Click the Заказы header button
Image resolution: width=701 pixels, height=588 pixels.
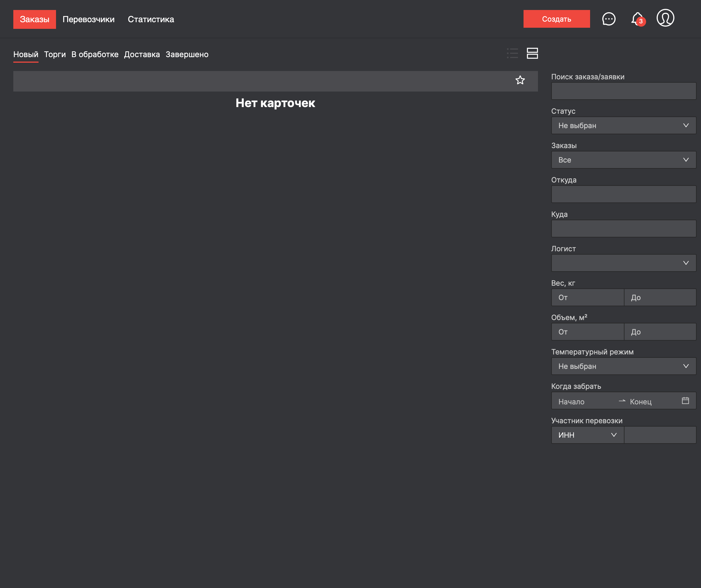pos(34,19)
